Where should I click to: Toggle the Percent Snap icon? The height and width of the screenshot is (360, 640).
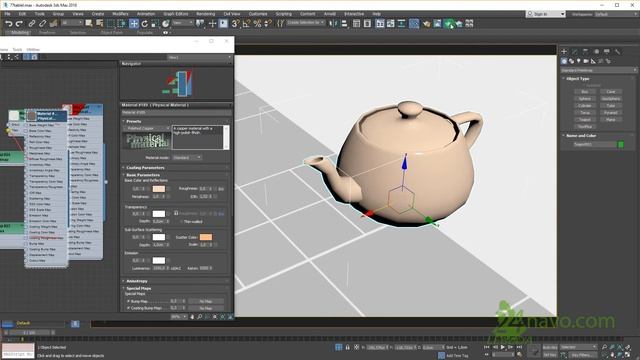click(257, 24)
